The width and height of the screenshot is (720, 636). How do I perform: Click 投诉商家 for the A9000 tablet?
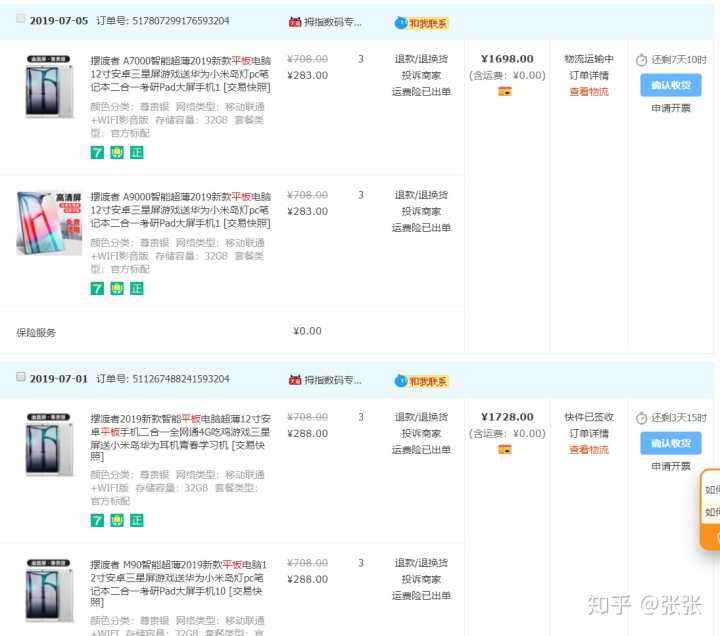coord(421,211)
